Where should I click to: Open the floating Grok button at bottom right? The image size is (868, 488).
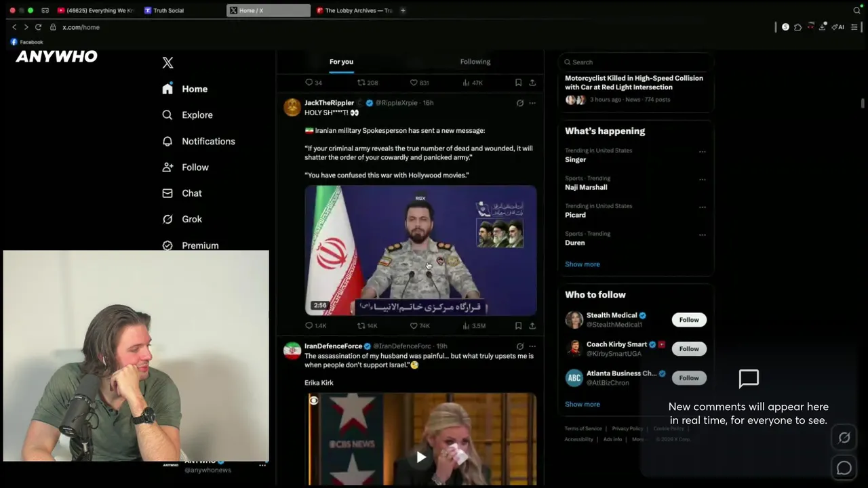(844, 438)
